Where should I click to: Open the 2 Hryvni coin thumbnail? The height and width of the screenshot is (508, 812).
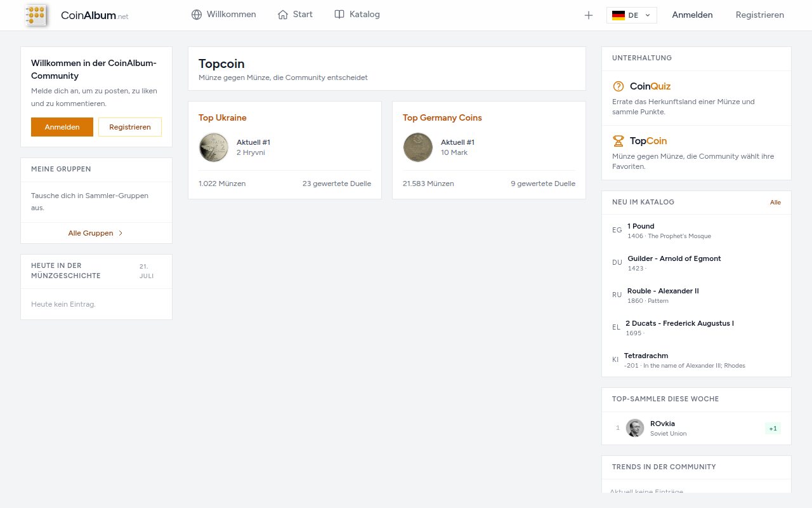pyautogui.click(x=214, y=147)
